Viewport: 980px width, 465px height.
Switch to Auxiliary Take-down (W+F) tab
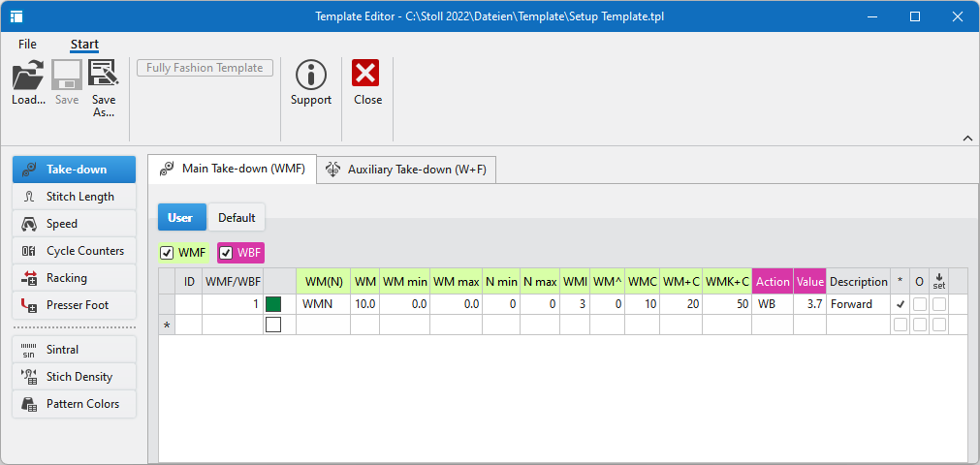pyautogui.click(x=406, y=170)
